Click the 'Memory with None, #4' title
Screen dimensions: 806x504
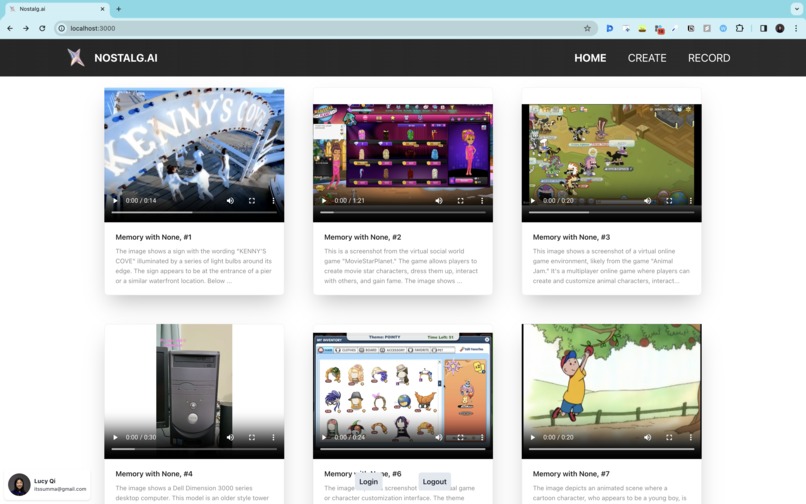[154, 474]
